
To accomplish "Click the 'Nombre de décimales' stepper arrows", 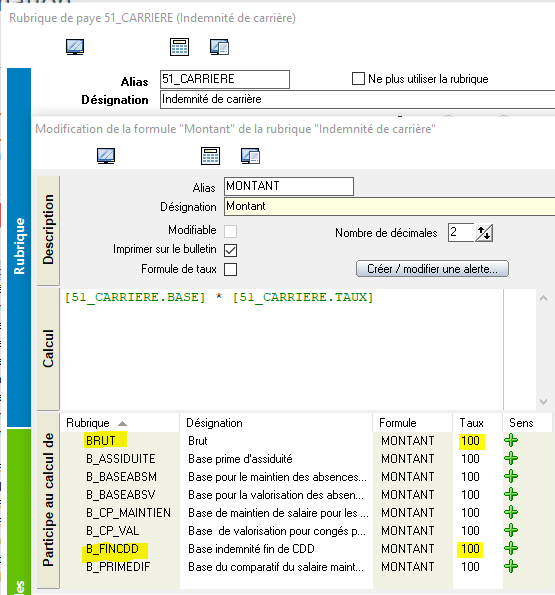I will (484, 233).
